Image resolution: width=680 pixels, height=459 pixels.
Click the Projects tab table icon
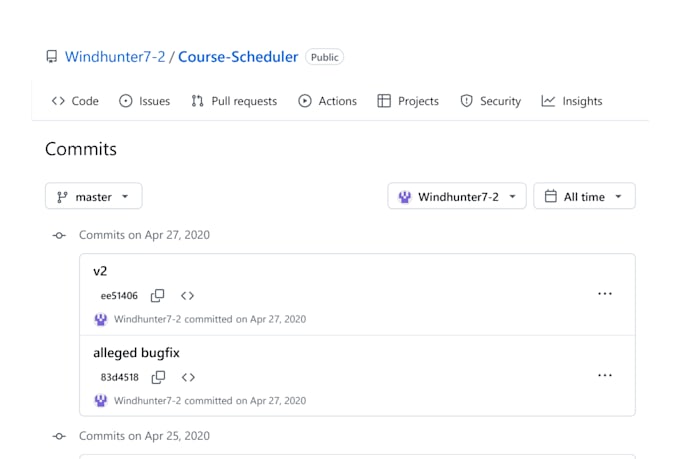384,101
